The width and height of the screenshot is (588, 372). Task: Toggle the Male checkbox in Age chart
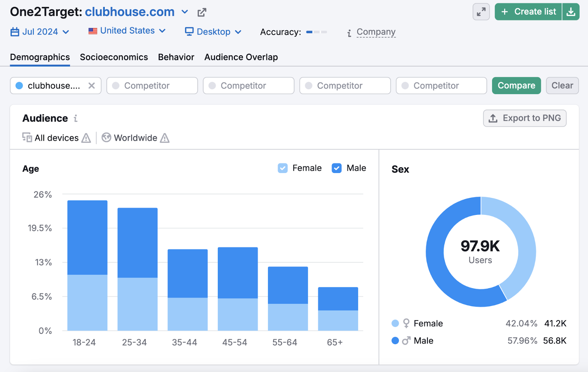[337, 168]
